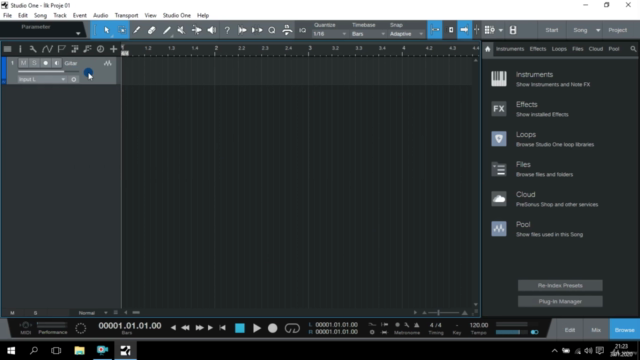Viewport: 640px width, 360px height.
Task: Select the Arrow tool
Action: click(107, 30)
